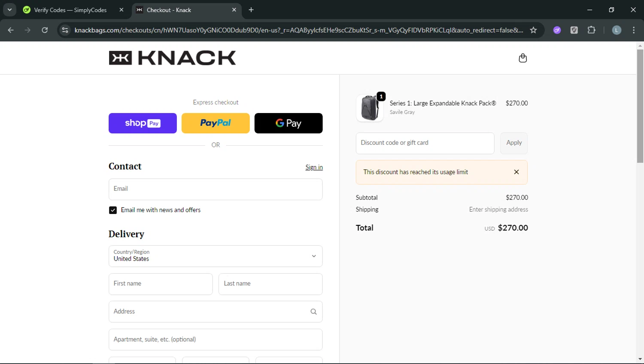Click the Enter shipping address text
Image resolution: width=644 pixels, height=364 pixels.
point(498,209)
